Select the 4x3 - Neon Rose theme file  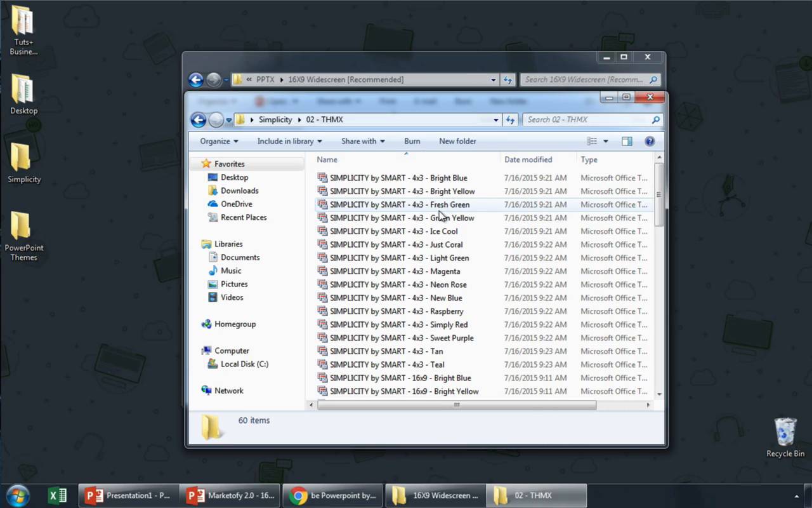(x=398, y=284)
